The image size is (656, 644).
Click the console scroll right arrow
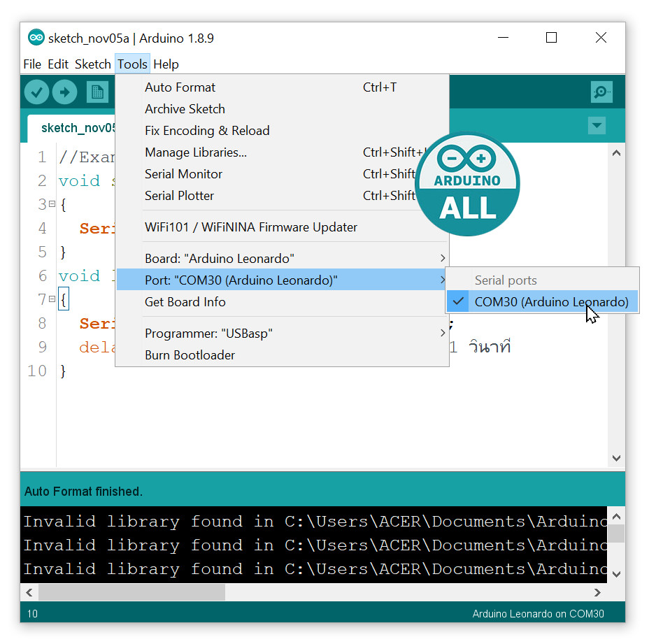597,592
